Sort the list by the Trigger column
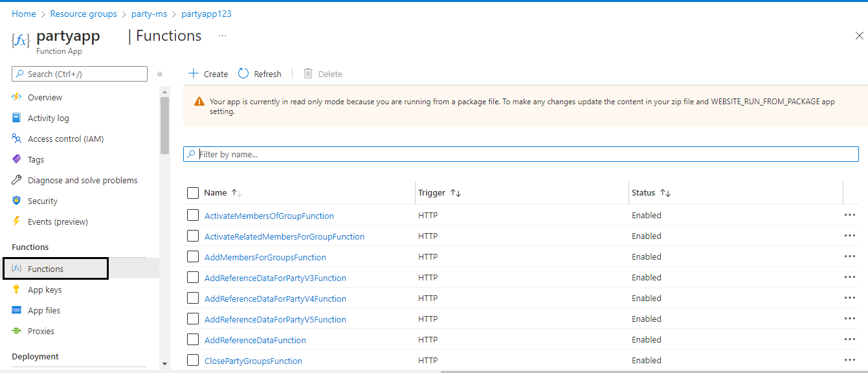The image size is (868, 373). [x=440, y=192]
